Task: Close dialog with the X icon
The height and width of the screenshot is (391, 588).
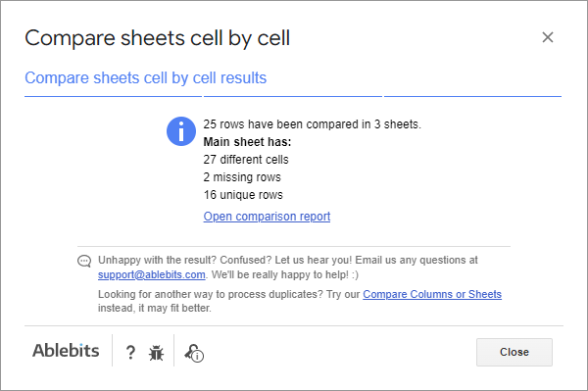Action: coord(548,37)
